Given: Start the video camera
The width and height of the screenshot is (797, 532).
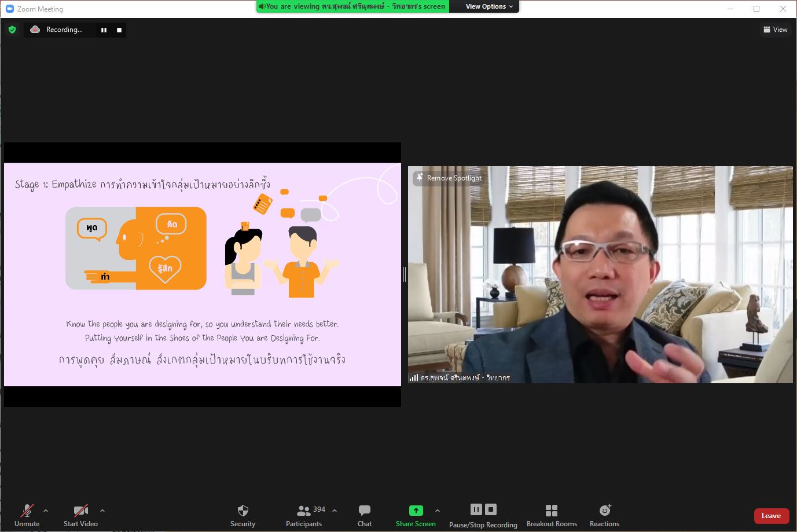Looking at the screenshot, I should pyautogui.click(x=80, y=515).
